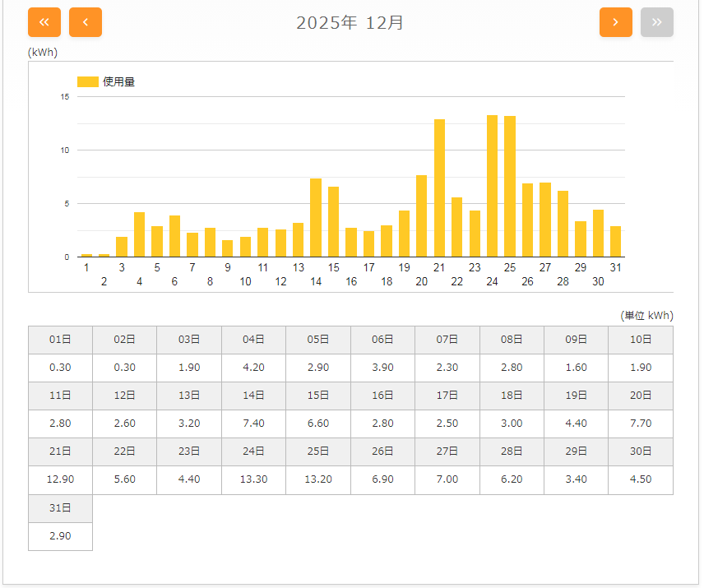Toggle the 使用量 legend color swatch
The image size is (704, 588).
point(87,81)
